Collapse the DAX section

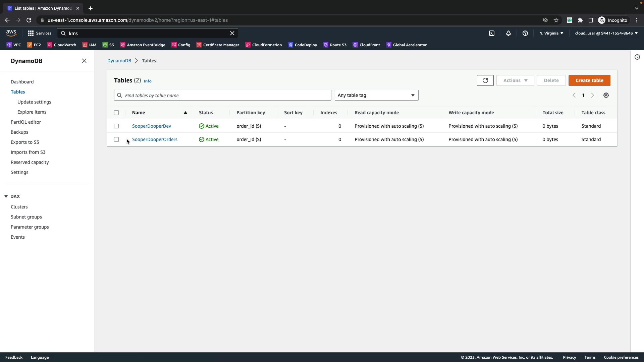(6, 196)
